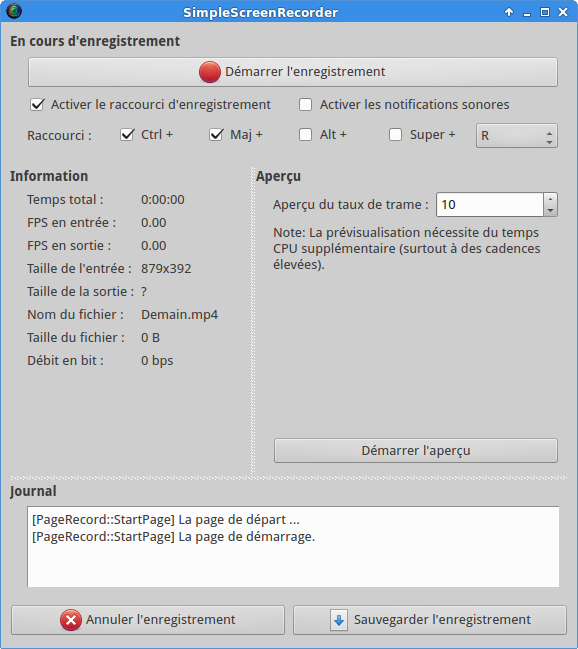The height and width of the screenshot is (649, 578).
Task: Click Sauvegarder l'enregistrement button
Action: 430,620
